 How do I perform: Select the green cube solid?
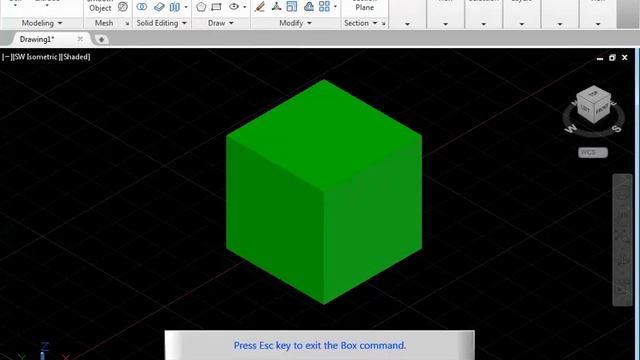324,192
